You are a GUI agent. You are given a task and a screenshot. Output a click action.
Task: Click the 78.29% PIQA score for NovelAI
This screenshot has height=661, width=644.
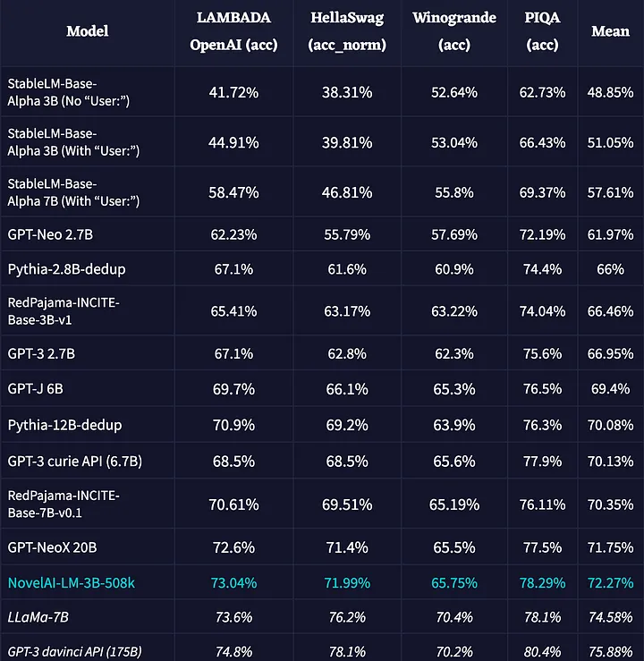542,582
